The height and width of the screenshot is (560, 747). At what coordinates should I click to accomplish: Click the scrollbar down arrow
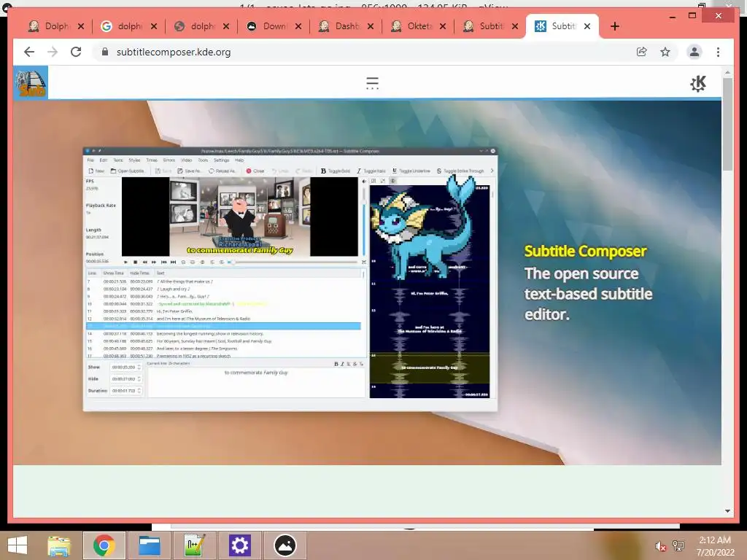(727, 511)
